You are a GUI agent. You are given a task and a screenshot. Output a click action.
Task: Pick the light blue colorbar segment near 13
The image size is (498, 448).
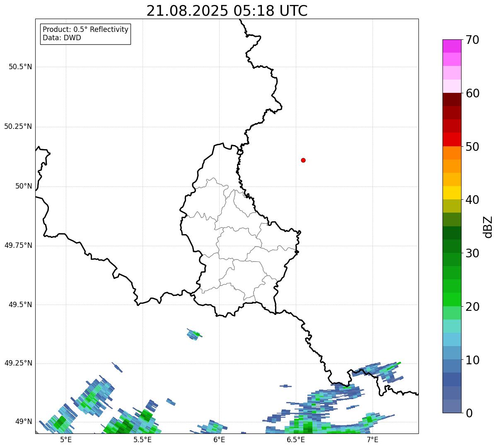(x=452, y=339)
